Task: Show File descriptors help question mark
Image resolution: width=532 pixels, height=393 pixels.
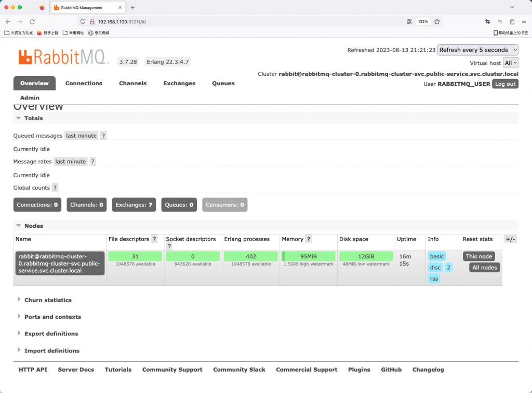Action: coord(154,239)
